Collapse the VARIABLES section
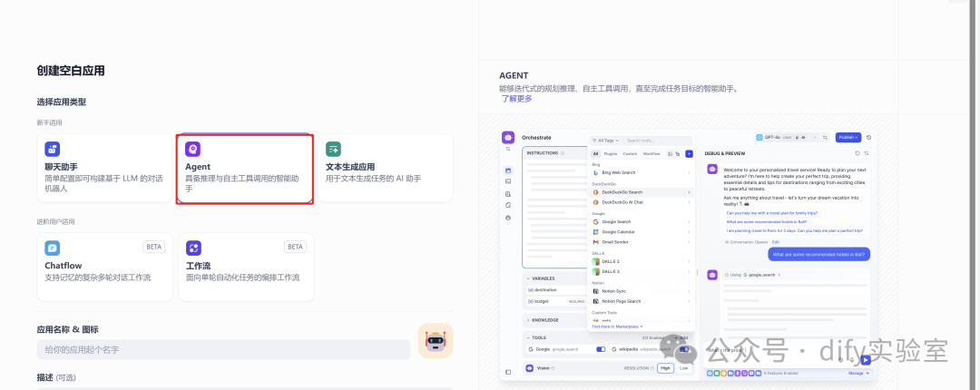The height and width of the screenshot is (390, 980). (527, 278)
